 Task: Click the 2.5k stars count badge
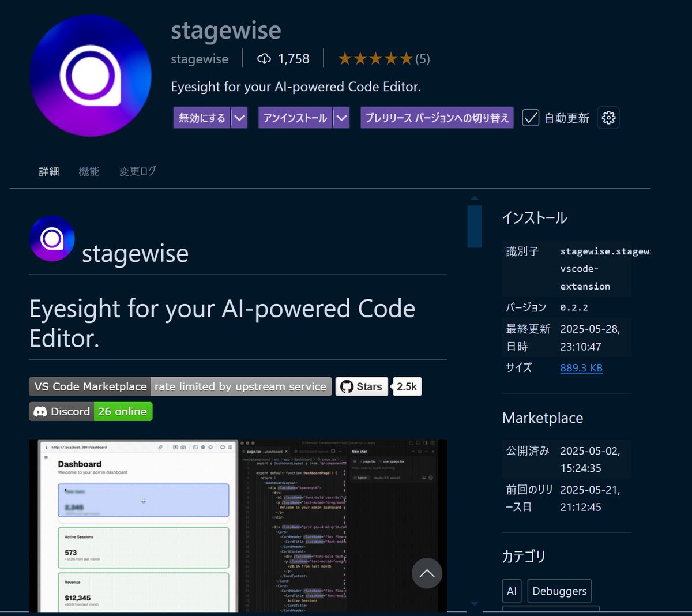(x=407, y=386)
